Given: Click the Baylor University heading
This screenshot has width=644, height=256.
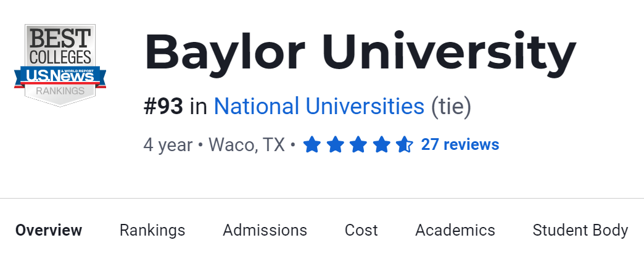Looking at the screenshot, I should coord(360,52).
